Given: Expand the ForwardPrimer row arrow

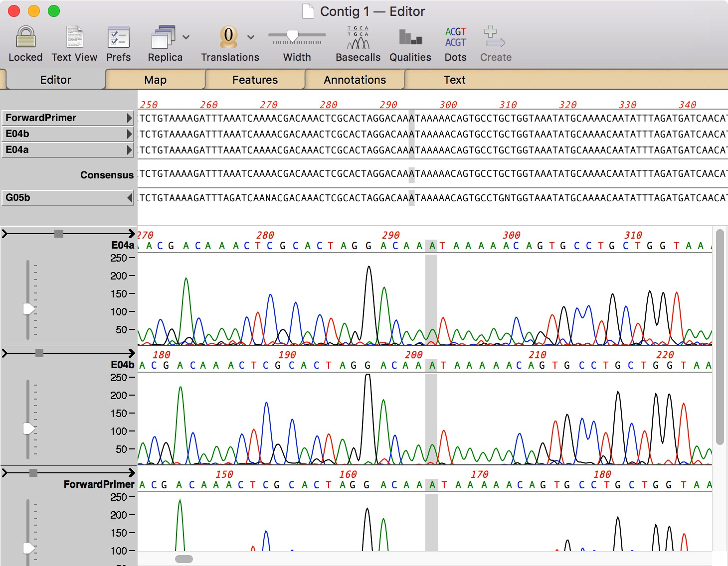Looking at the screenshot, I should [130, 118].
